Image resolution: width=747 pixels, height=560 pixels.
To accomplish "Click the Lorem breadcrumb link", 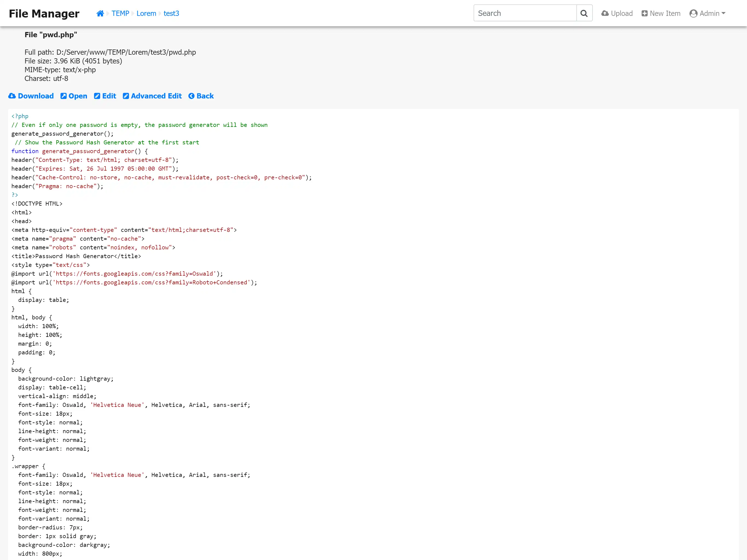I will [146, 13].
